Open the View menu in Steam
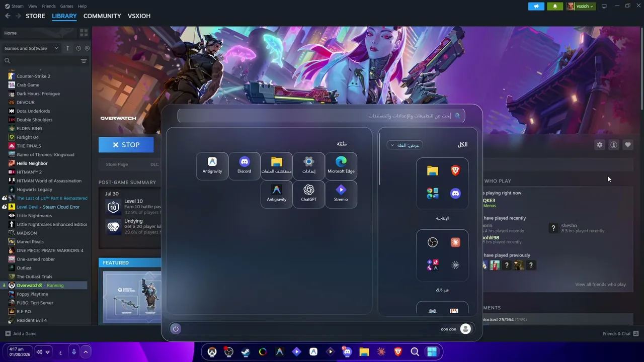The width and height of the screenshot is (644, 362). pos(33,6)
